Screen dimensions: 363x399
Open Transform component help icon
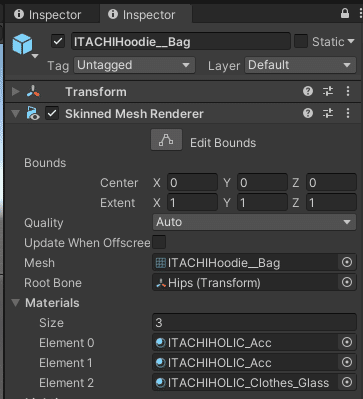click(x=308, y=91)
